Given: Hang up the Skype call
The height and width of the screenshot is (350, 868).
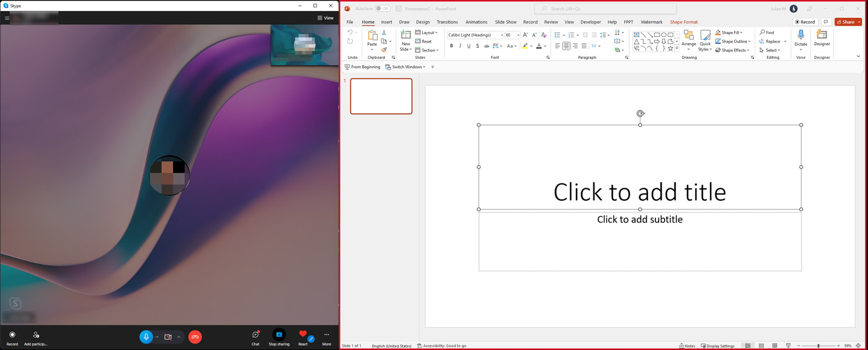Looking at the screenshot, I should pos(195,337).
